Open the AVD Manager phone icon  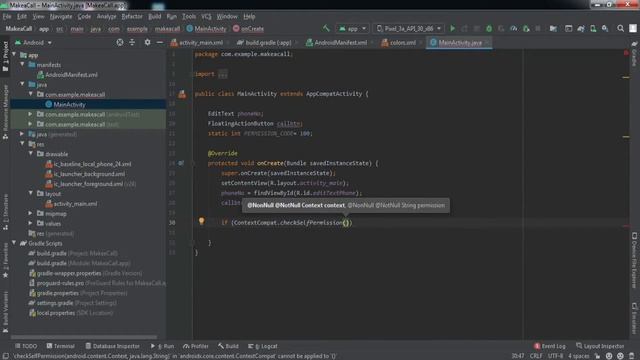tap(593, 29)
